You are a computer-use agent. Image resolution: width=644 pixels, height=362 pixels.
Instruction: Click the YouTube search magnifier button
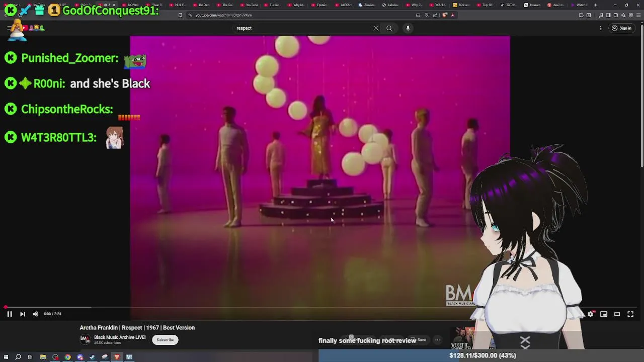click(x=389, y=28)
